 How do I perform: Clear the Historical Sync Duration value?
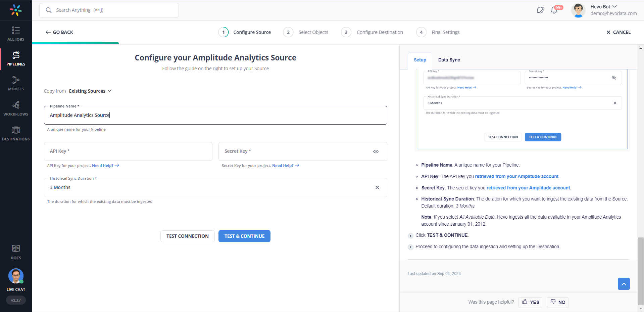pyautogui.click(x=377, y=187)
